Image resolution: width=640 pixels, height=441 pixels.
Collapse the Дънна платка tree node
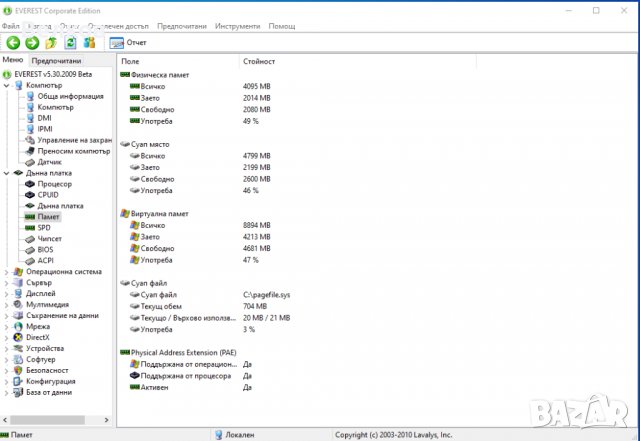click(6, 173)
